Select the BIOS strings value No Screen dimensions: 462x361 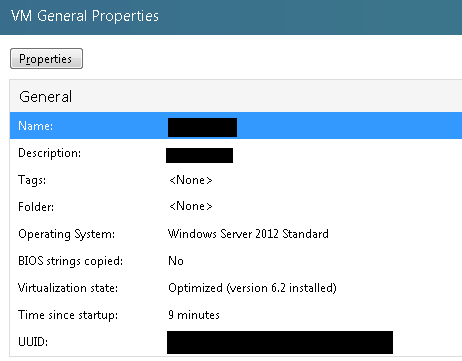176,261
